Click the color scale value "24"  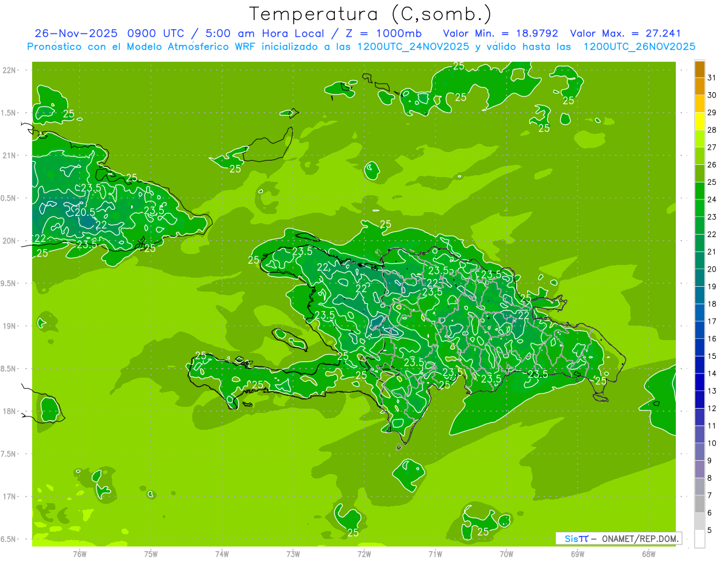pyautogui.click(x=712, y=199)
